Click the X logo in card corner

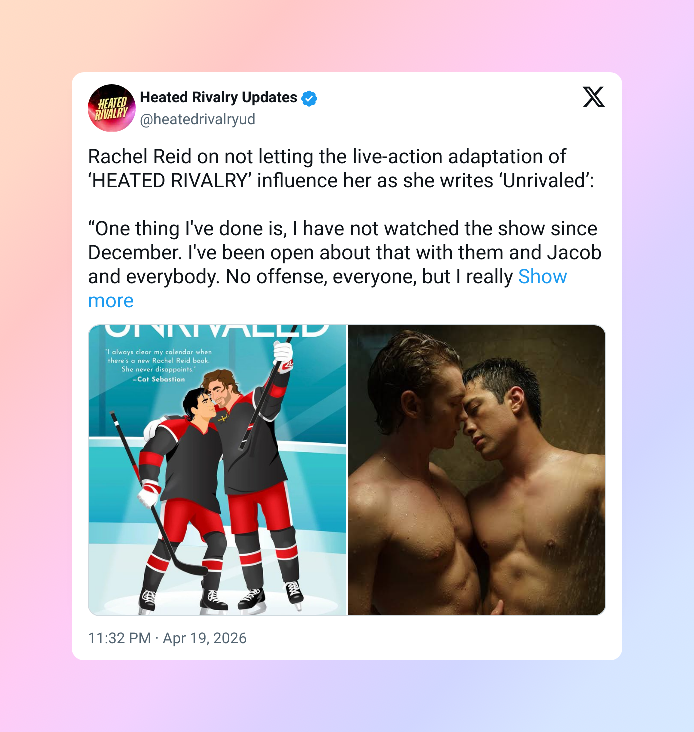(594, 97)
